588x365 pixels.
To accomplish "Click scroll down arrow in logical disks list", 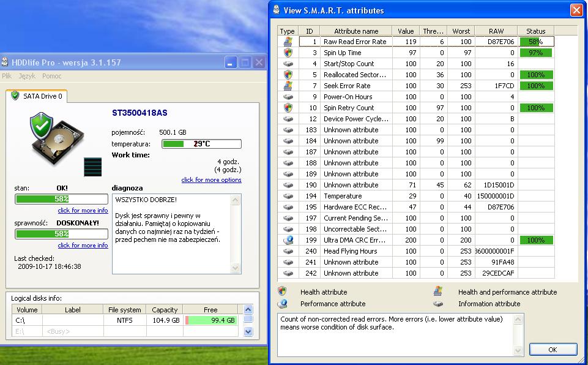I will click(x=248, y=331).
